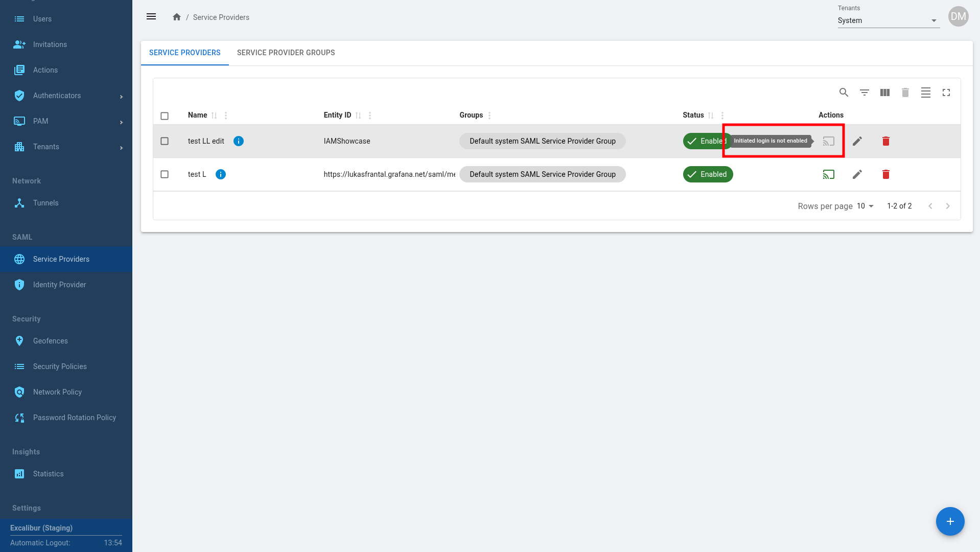Open the Tenants System dropdown

coord(888,20)
